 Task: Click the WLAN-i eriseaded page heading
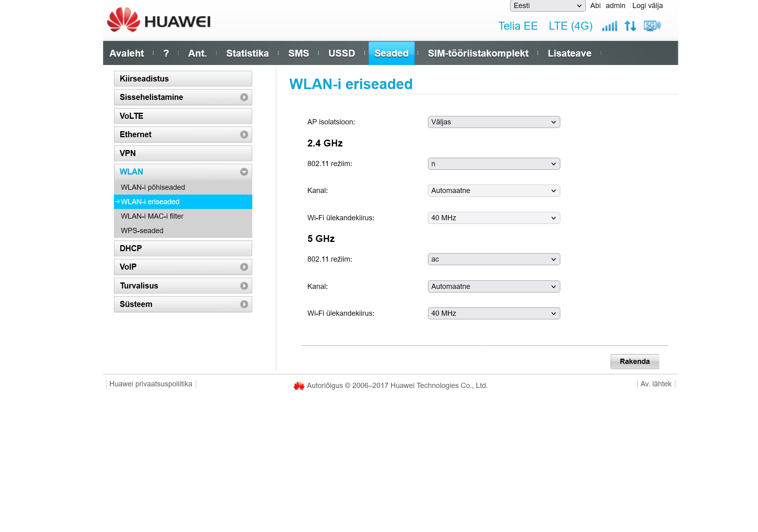351,84
